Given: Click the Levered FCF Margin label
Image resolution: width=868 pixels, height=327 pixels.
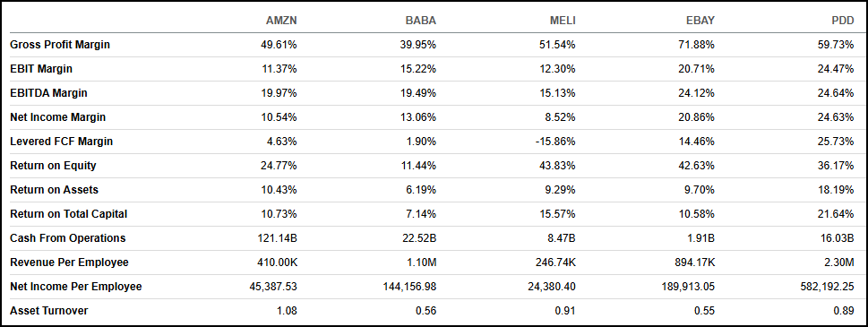Looking at the screenshot, I should (x=62, y=142).
